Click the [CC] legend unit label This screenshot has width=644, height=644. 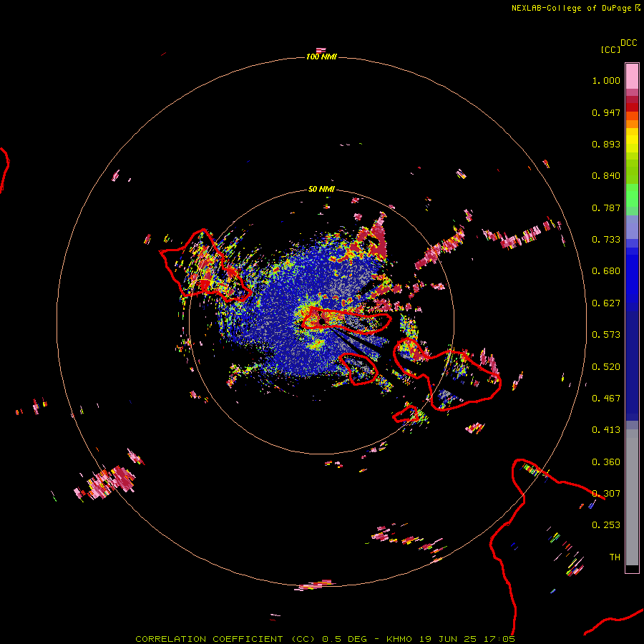610,49
